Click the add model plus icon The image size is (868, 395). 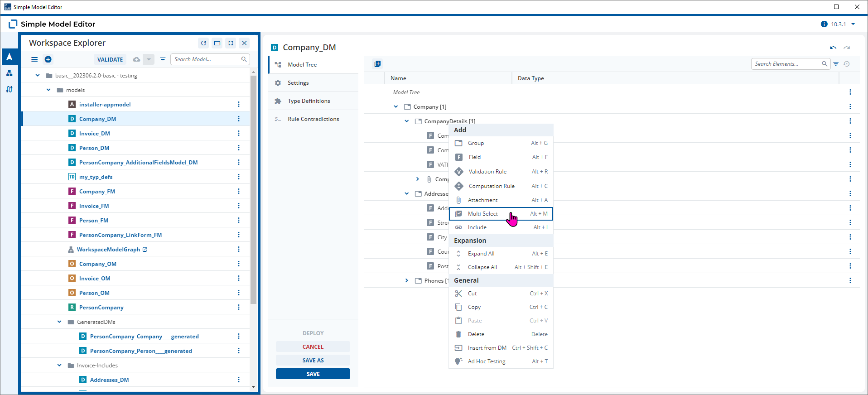[48, 59]
